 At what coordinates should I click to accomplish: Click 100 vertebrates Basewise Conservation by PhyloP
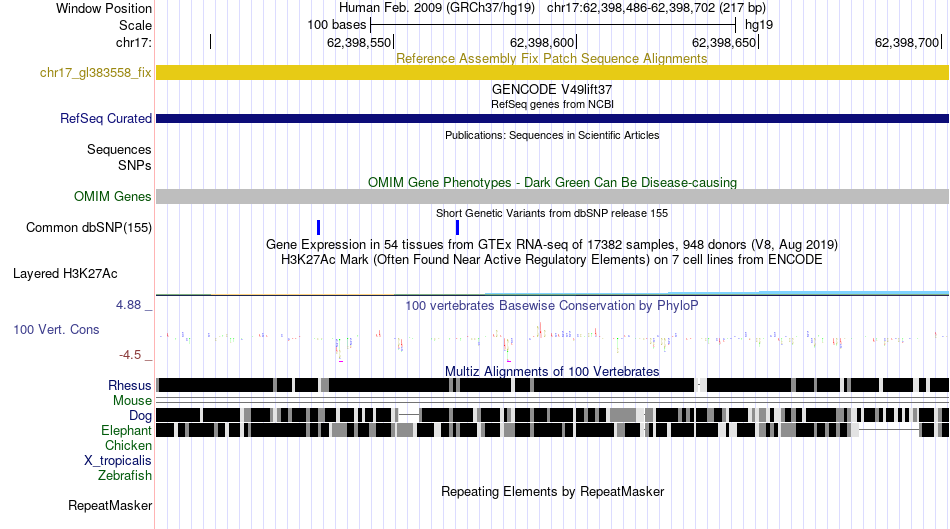[552, 306]
